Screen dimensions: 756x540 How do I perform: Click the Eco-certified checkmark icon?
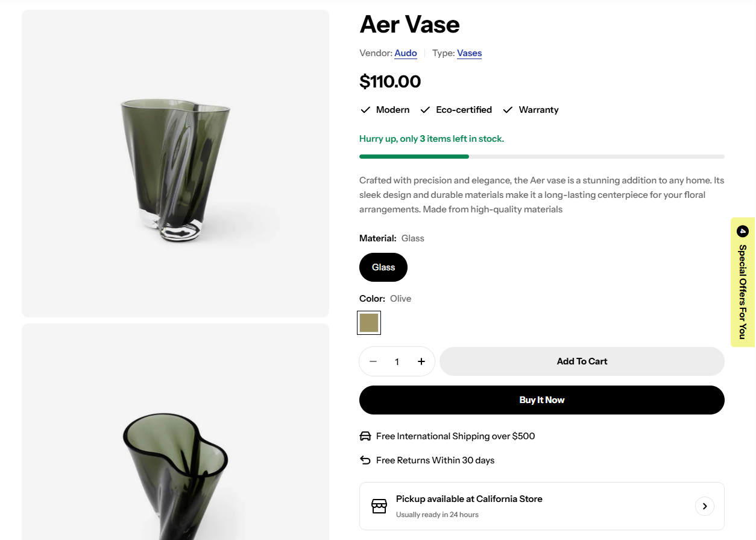425,110
